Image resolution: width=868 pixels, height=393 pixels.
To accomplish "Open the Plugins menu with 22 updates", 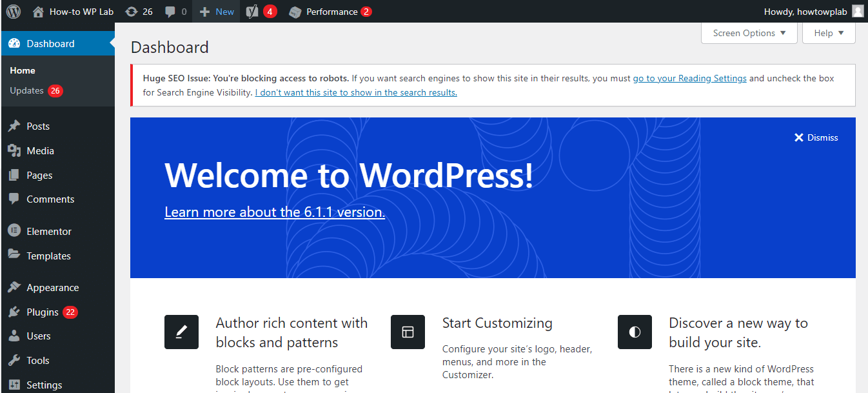I will (43, 312).
